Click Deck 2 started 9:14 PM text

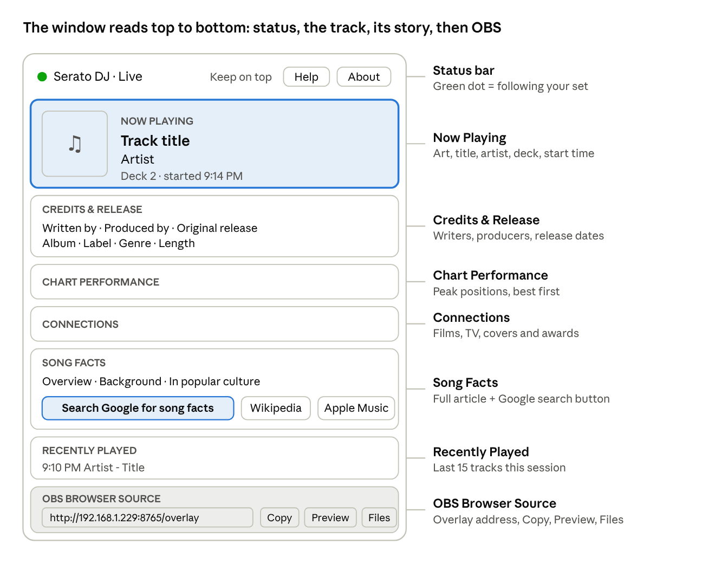[181, 176]
